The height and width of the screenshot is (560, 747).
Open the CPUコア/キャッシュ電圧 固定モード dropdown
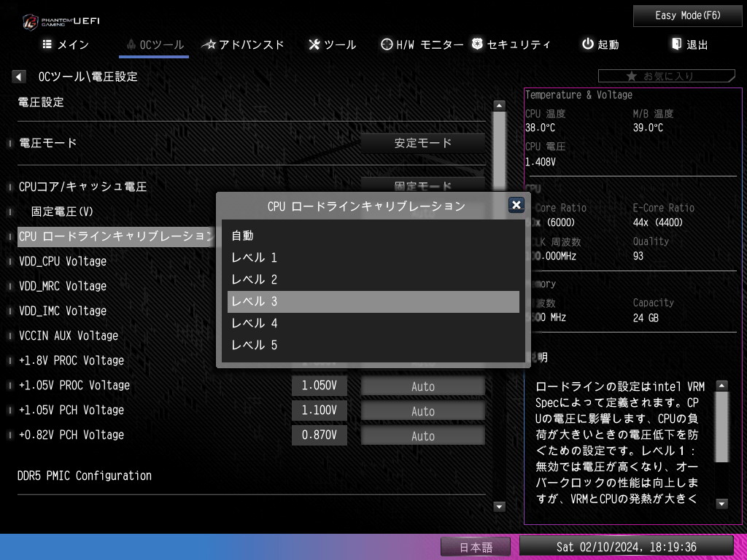point(422,184)
